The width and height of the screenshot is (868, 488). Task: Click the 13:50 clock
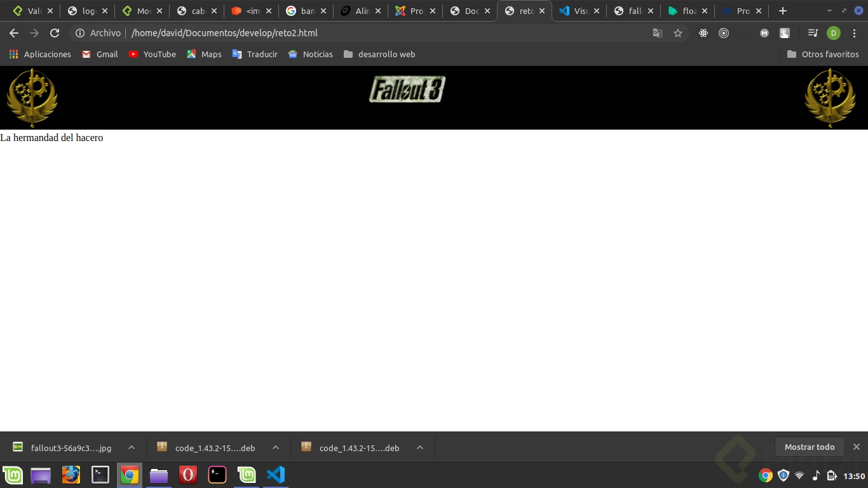click(x=854, y=476)
